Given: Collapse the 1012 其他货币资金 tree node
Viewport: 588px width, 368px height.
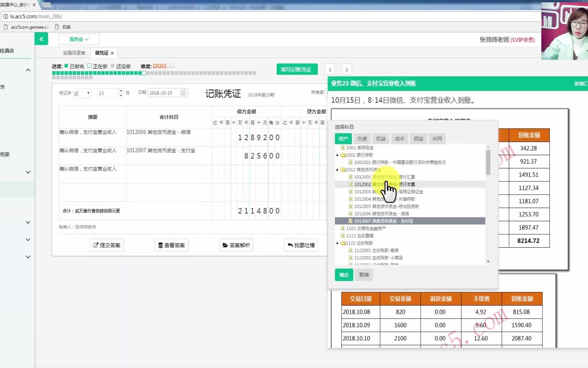Looking at the screenshot, I should 337,170.
